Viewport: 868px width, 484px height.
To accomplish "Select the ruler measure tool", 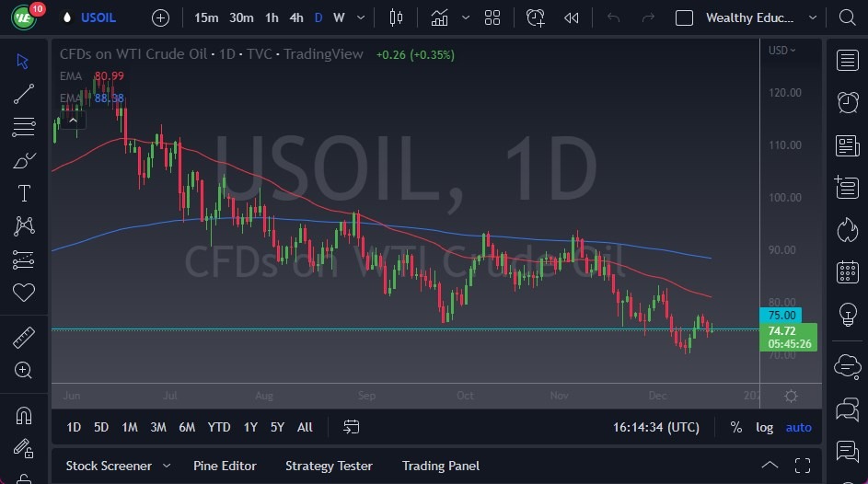I will tap(24, 338).
